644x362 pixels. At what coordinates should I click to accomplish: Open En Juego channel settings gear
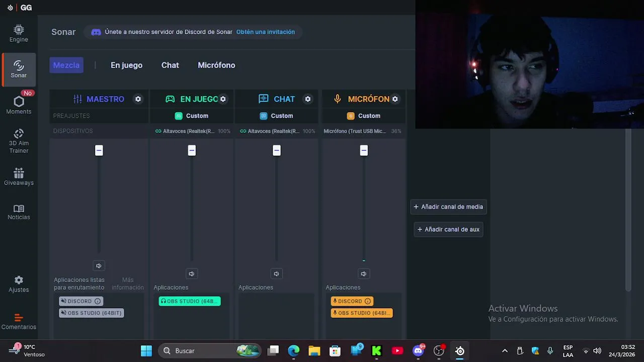(x=223, y=99)
